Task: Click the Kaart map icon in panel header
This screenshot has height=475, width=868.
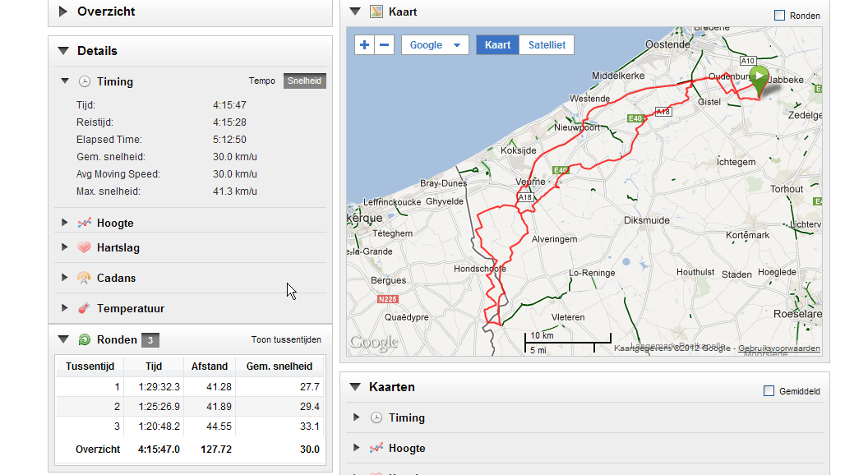Action: coord(376,12)
